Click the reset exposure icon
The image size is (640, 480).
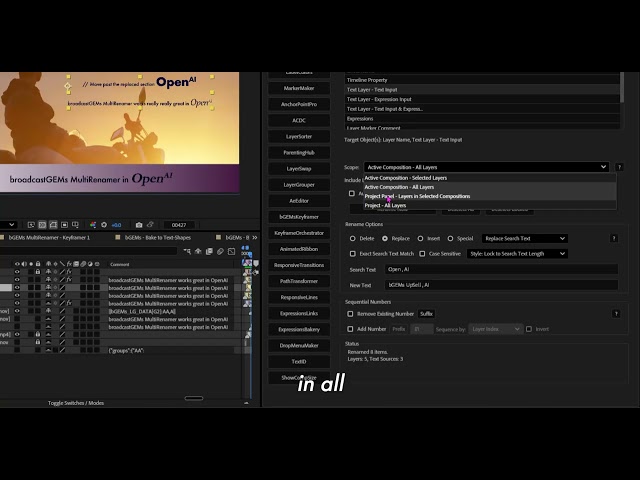(104, 225)
